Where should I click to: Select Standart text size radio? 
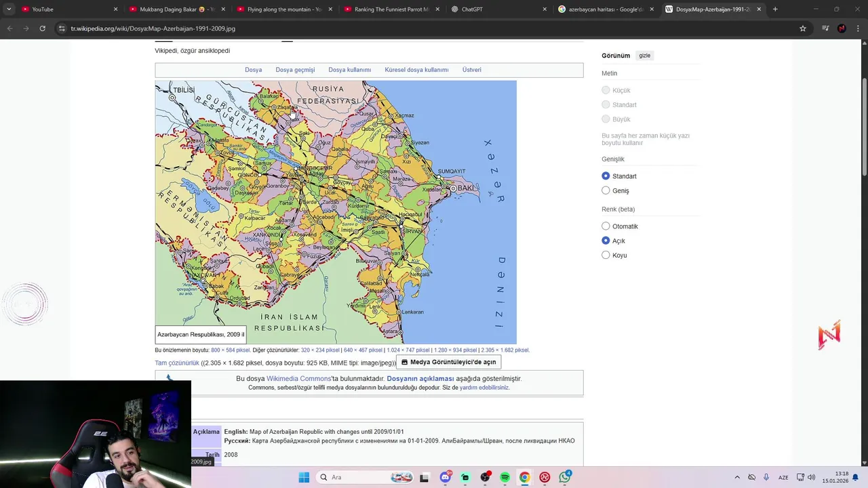[606, 104]
